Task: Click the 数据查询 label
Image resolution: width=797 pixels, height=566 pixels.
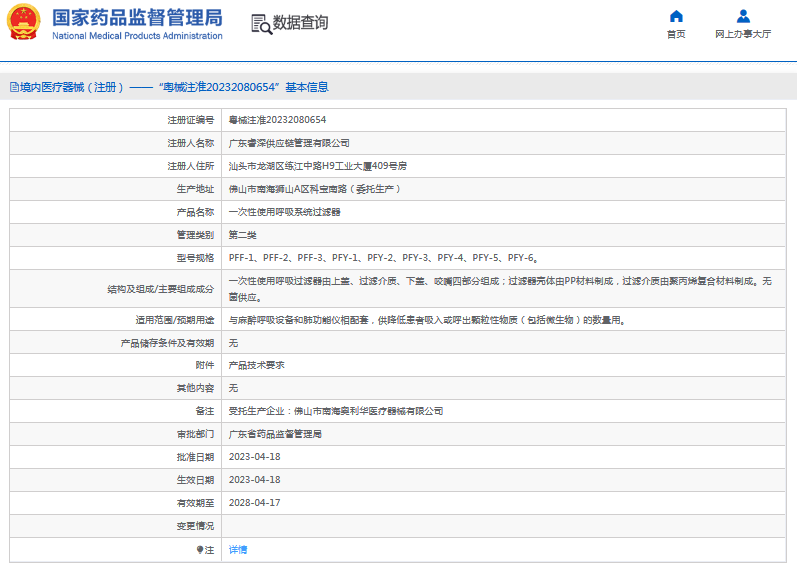Action: (300, 23)
